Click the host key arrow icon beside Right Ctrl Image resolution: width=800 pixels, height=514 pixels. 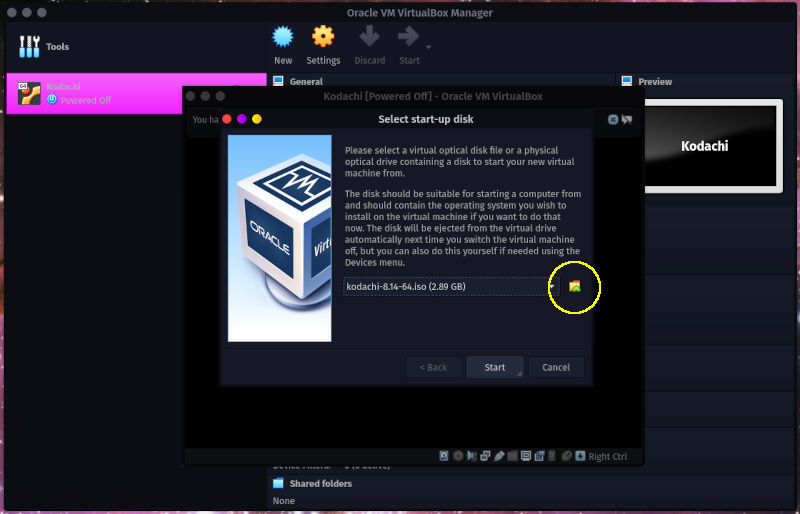point(580,456)
